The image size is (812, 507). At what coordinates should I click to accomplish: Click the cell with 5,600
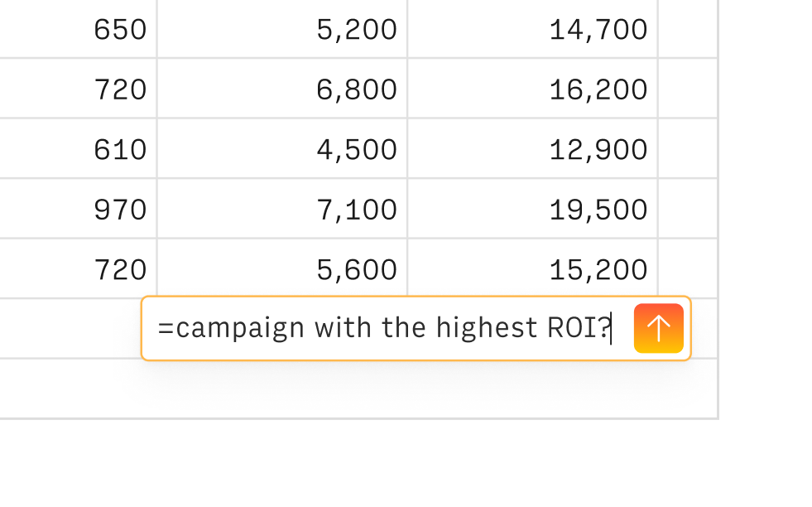281,269
